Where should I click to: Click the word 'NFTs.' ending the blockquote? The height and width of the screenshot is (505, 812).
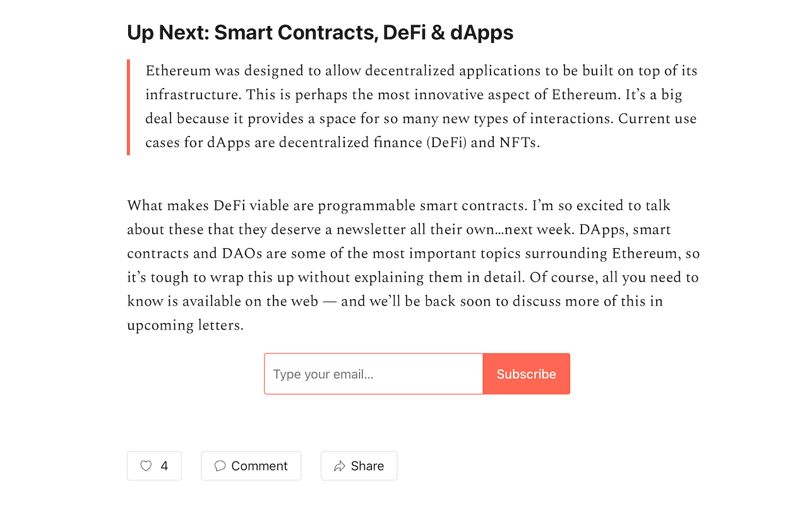(520, 143)
